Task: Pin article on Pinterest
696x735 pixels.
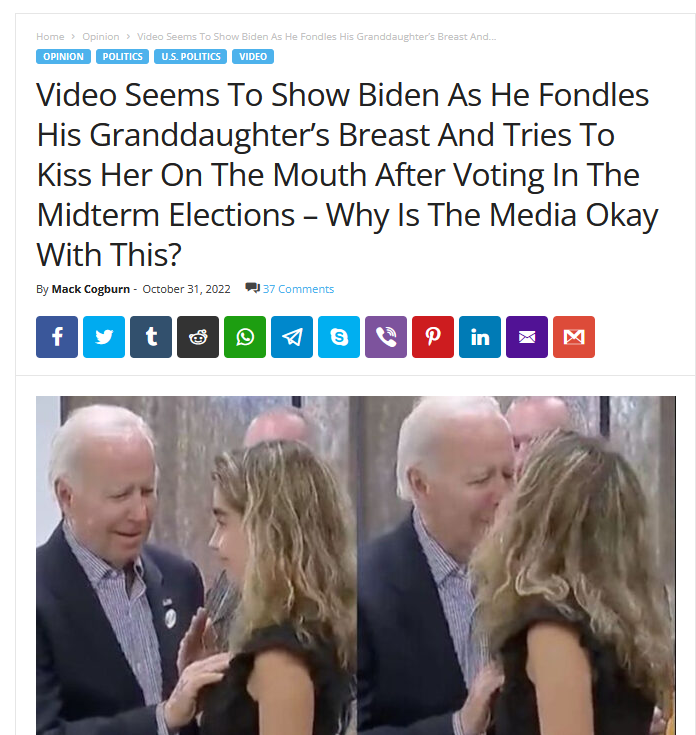Action: pos(433,337)
